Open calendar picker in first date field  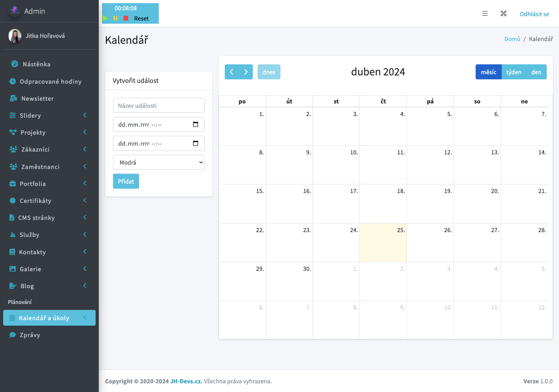tap(196, 124)
